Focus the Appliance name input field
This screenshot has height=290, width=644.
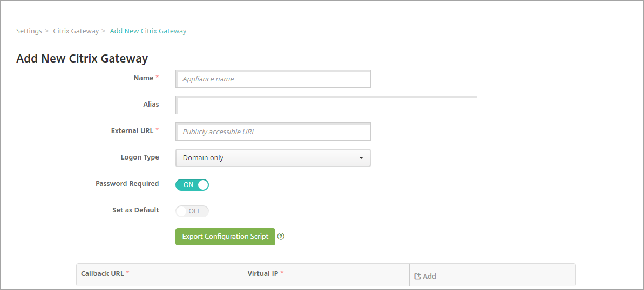[273, 79]
